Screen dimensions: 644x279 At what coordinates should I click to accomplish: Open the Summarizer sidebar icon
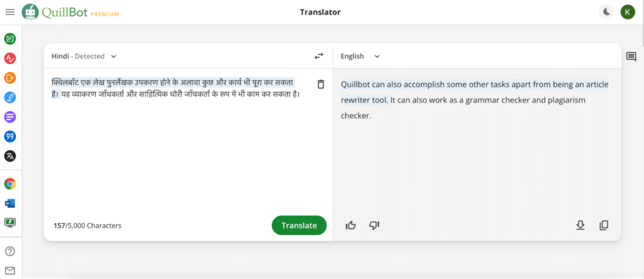coord(10,117)
